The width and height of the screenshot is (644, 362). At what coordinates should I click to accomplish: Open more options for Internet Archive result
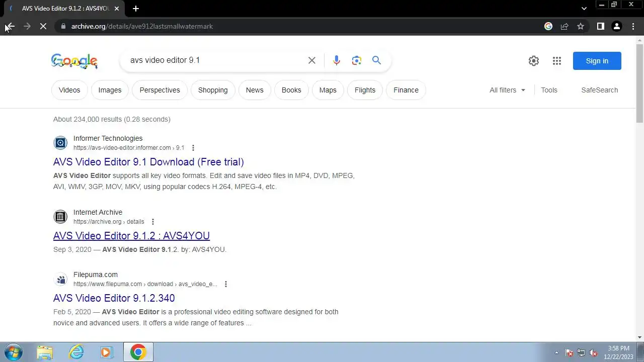(153, 222)
